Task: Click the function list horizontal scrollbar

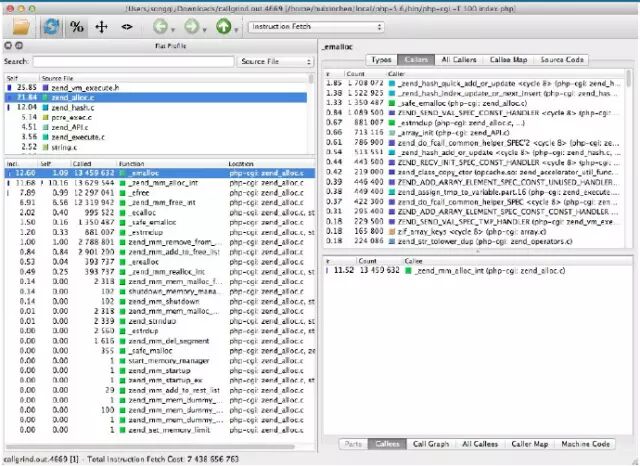Action: tap(150, 447)
